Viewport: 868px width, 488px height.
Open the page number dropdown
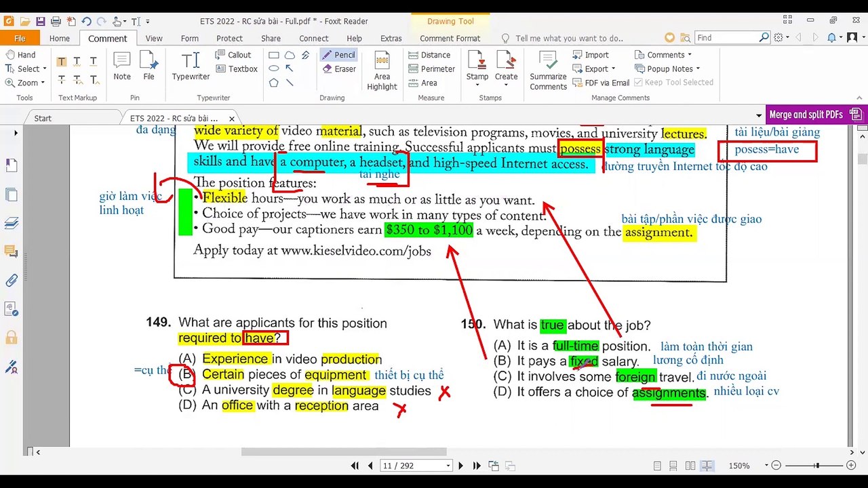[448, 466]
